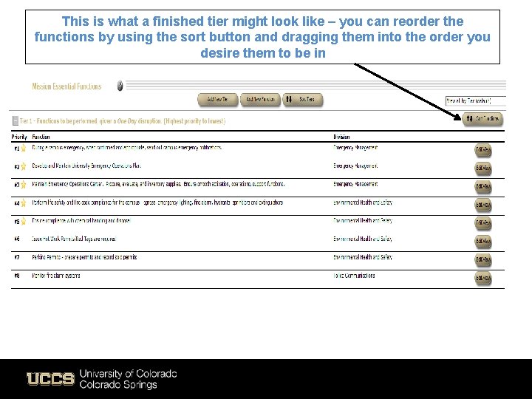Image resolution: width=532 pixels, height=399 pixels.
Task: Click the star icon for priority #2
Action: [x=24, y=166]
